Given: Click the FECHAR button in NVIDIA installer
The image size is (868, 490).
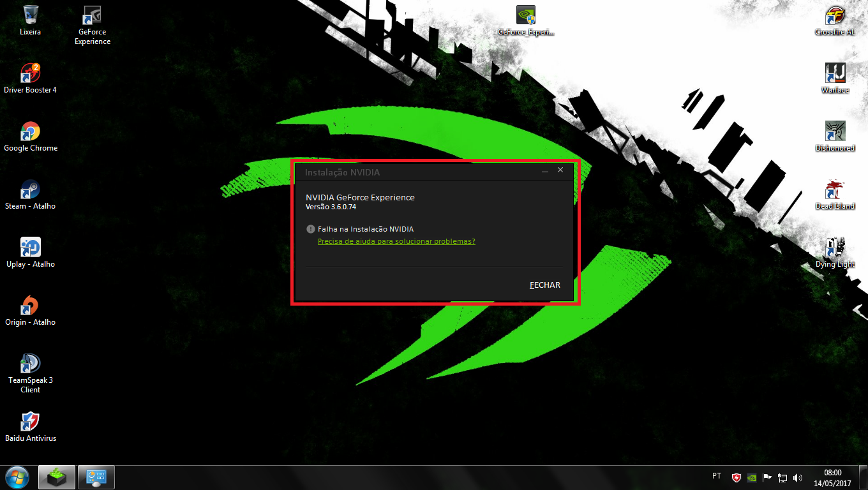Looking at the screenshot, I should click(x=545, y=285).
